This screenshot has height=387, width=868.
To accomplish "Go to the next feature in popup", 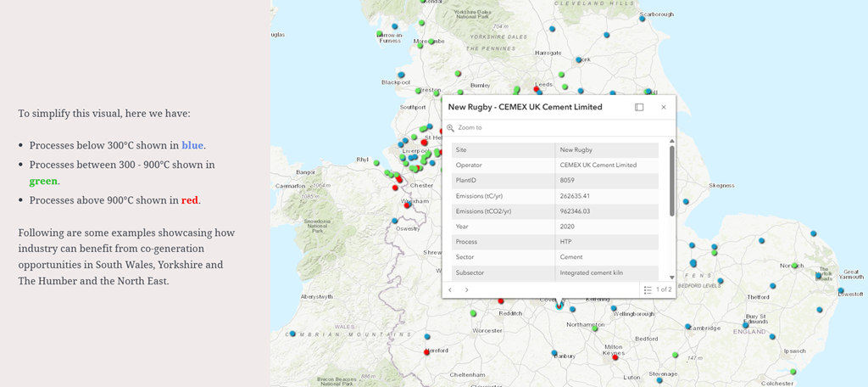I will click(x=466, y=290).
